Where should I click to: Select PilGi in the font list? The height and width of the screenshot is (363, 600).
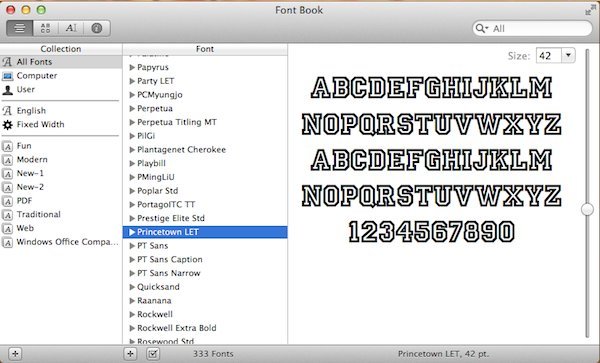point(146,136)
